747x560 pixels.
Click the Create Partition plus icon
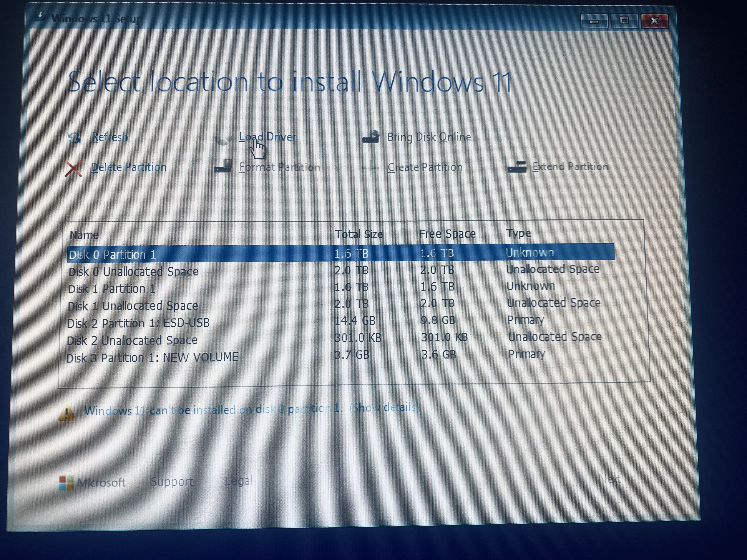[x=371, y=168]
